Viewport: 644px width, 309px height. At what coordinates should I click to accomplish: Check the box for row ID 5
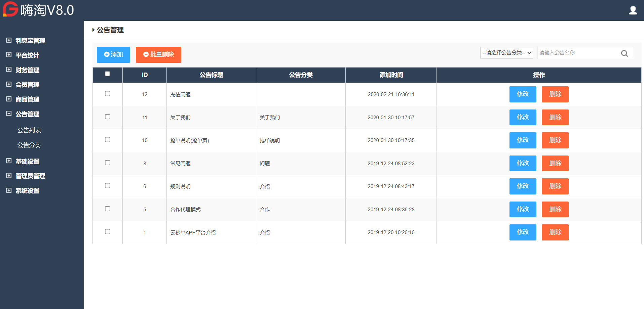[x=108, y=209]
